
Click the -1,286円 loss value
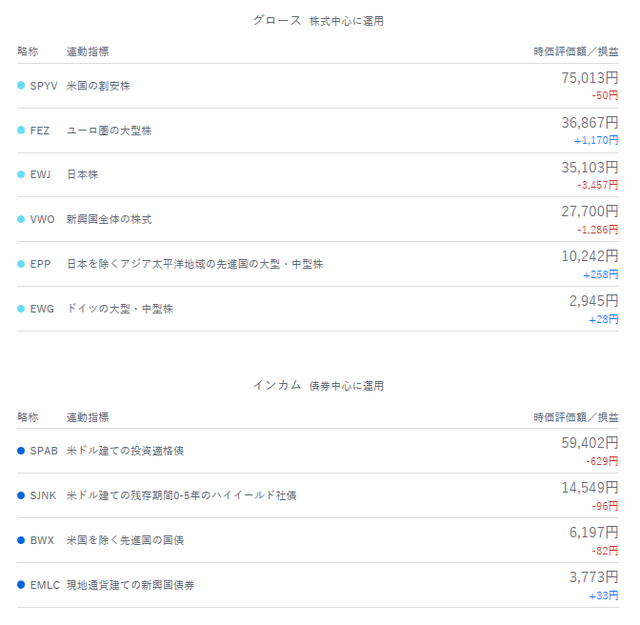598,230
